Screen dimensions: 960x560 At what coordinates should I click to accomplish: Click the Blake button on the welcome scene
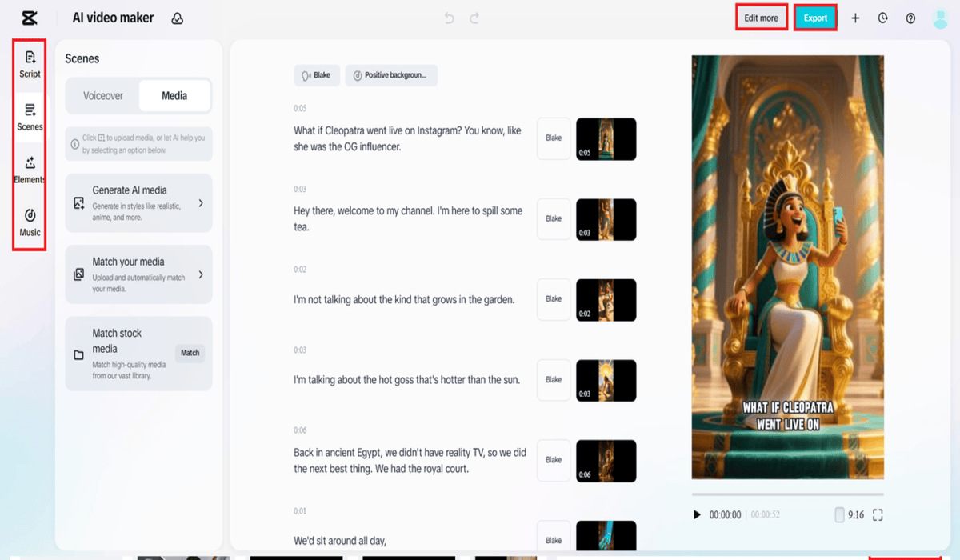(554, 218)
